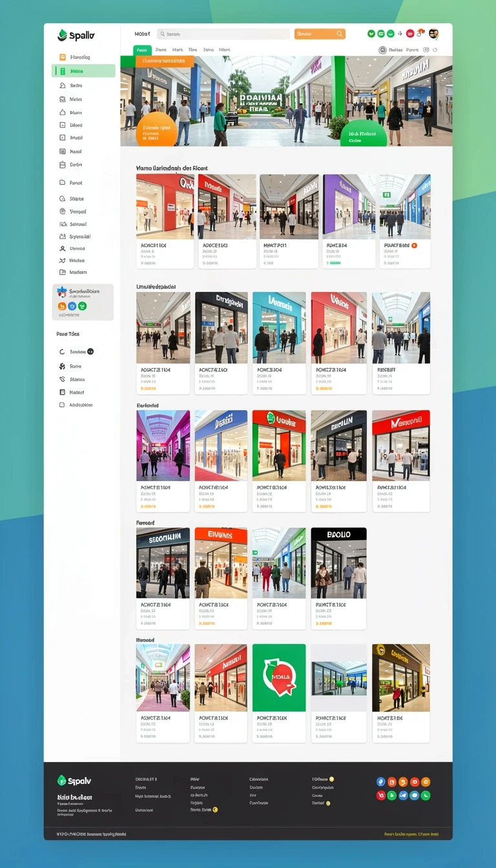Click the green circle icon in the sidebar promo card

[x=82, y=306]
